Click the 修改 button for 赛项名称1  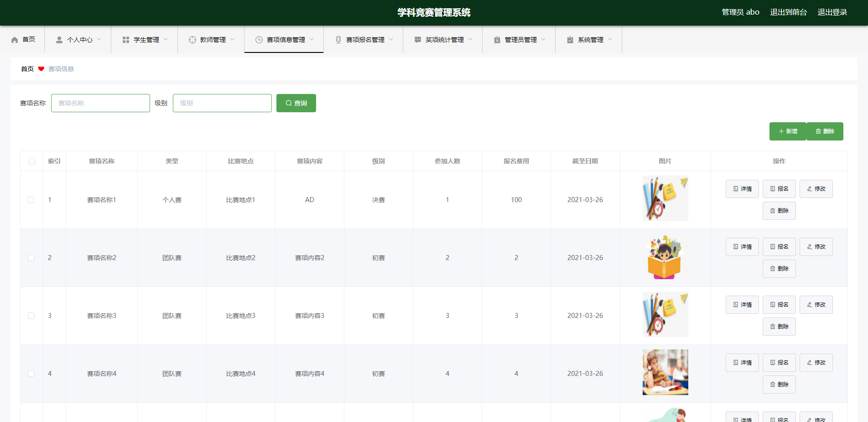816,189
